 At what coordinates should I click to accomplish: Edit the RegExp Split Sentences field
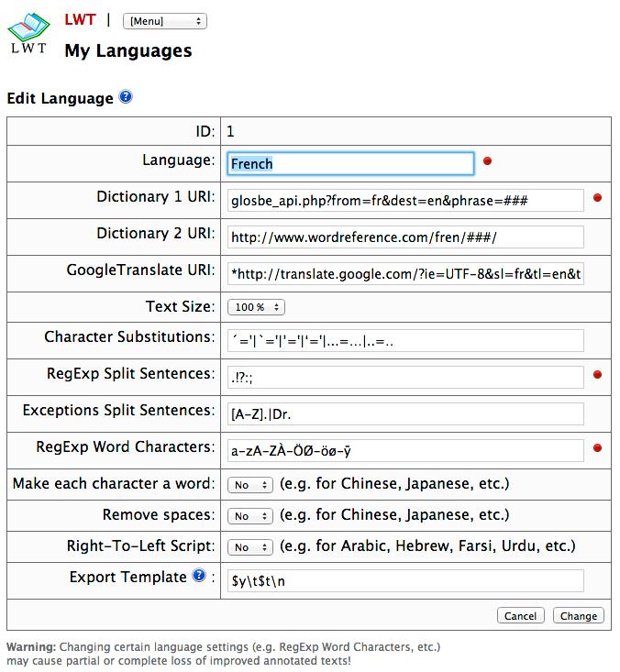click(x=404, y=377)
